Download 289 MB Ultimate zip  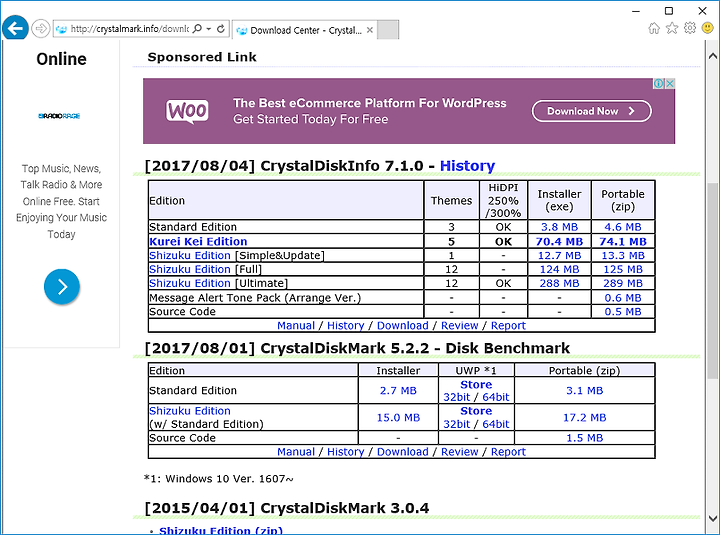tap(623, 283)
